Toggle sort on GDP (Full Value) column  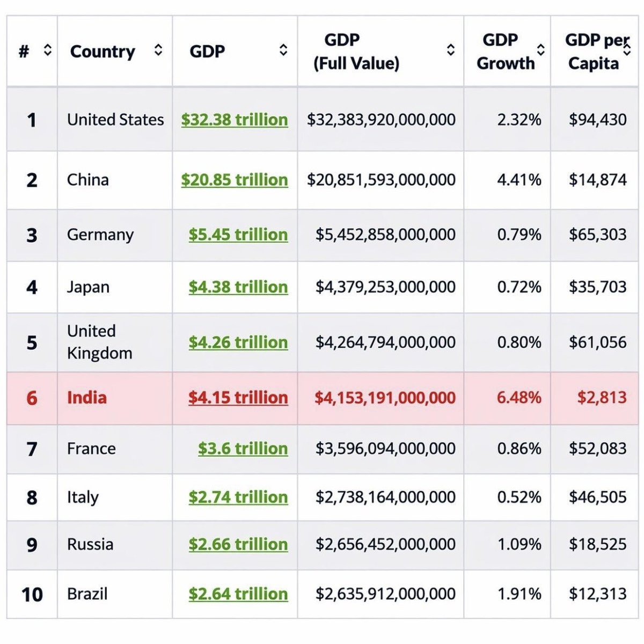451,50
